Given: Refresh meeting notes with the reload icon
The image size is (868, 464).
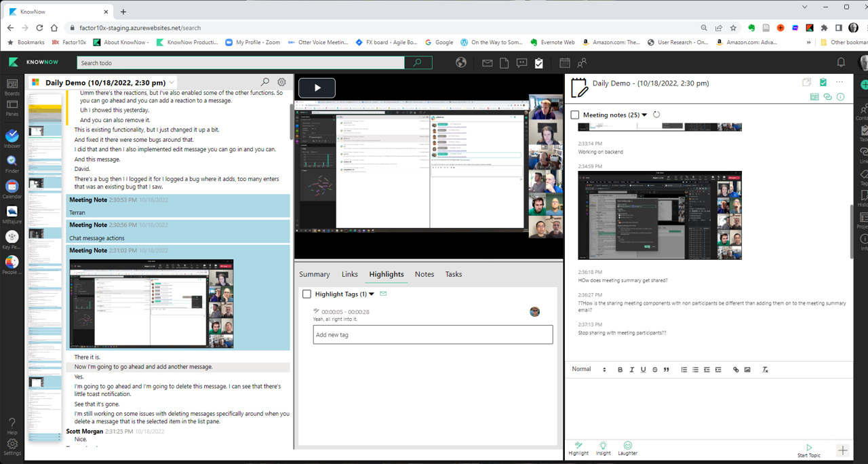Looking at the screenshot, I should (656, 115).
